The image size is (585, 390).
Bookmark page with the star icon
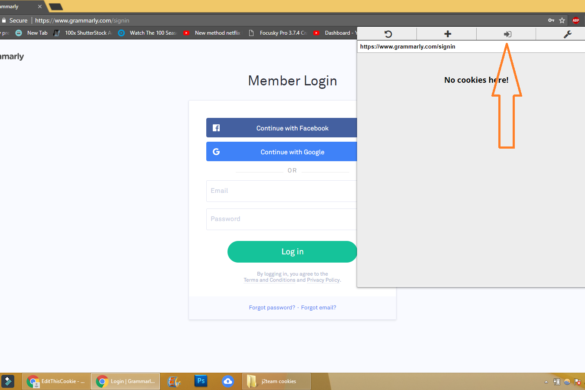(x=562, y=21)
